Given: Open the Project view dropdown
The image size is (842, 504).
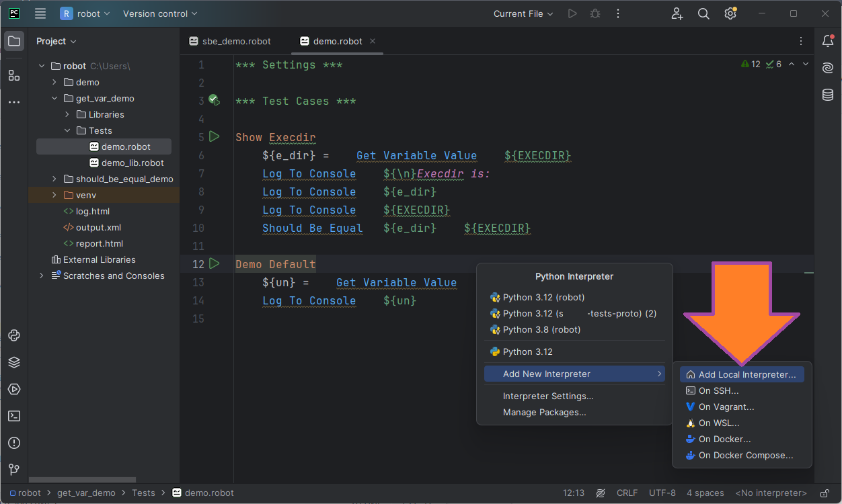Looking at the screenshot, I should pyautogui.click(x=56, y=41).
